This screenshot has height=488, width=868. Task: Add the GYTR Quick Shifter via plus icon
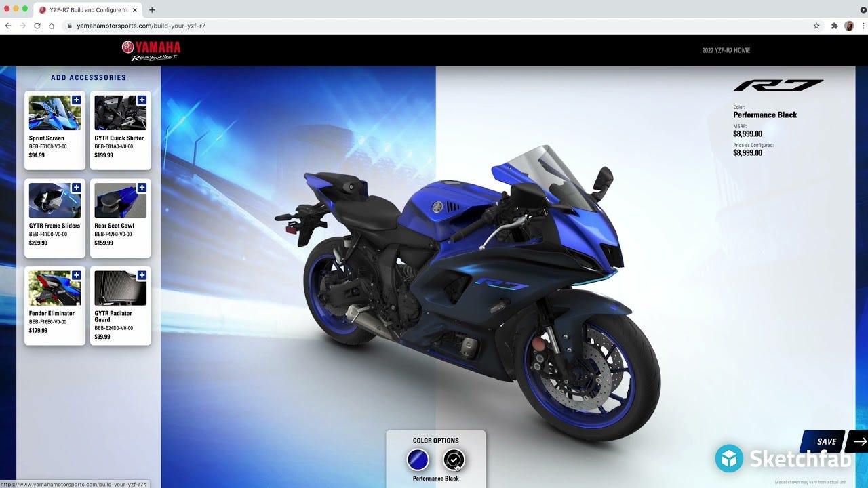pos(142,100)
